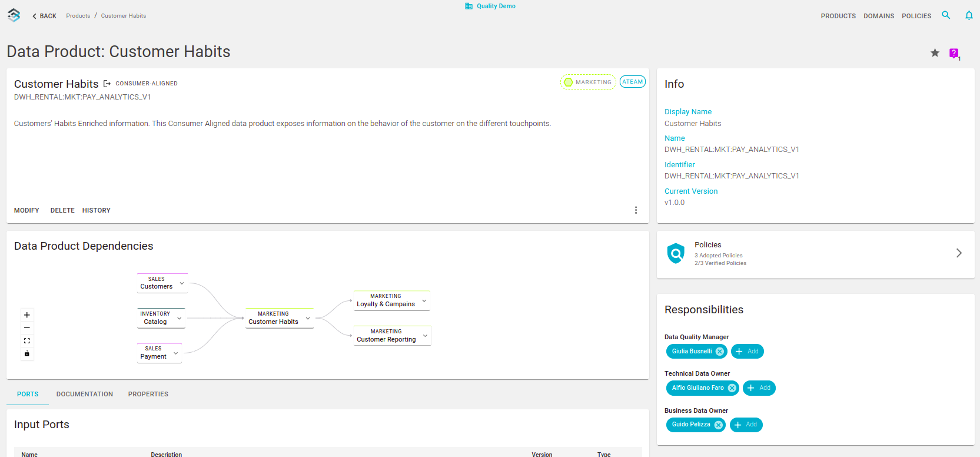Switch to the DOCUMENTATION tab

coord(85,394)
